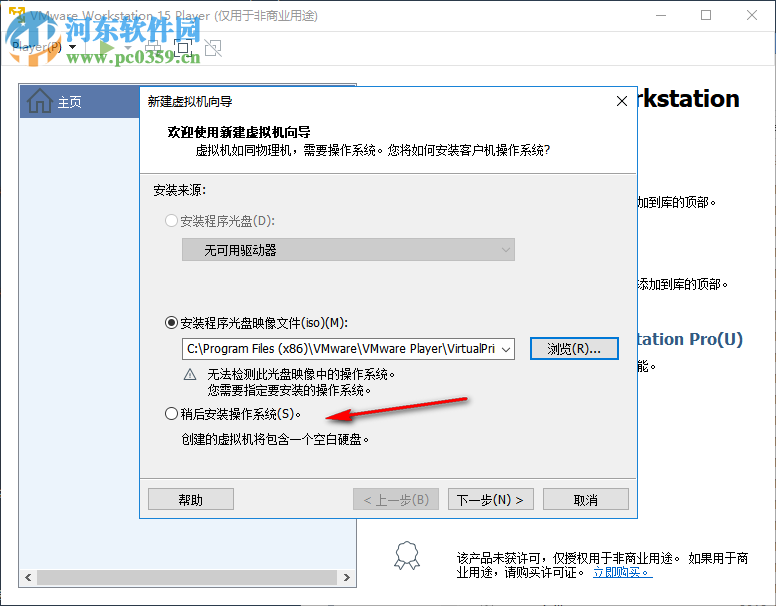
Task: Click the Workstation Pro(U) upgrade link
Action: (690, 339)
